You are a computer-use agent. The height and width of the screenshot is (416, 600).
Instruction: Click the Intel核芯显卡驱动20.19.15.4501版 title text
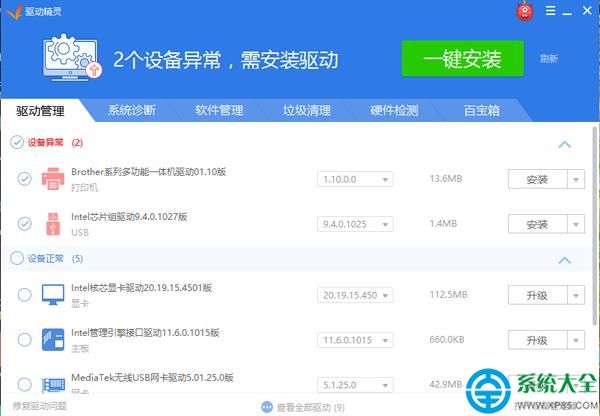point(142,287)
